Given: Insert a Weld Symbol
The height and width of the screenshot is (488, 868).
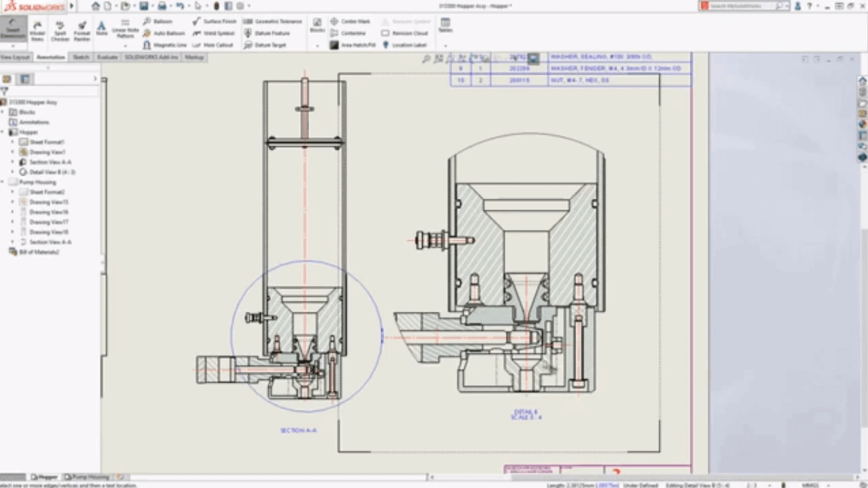Looking at the screenshot, I should pos(214,33).
